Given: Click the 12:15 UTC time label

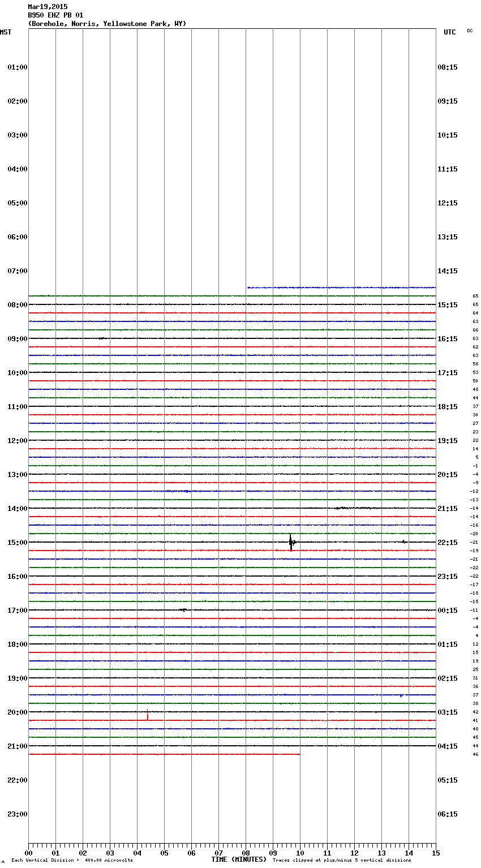Looking at the screenshot, I should click(x=448, y=203).
